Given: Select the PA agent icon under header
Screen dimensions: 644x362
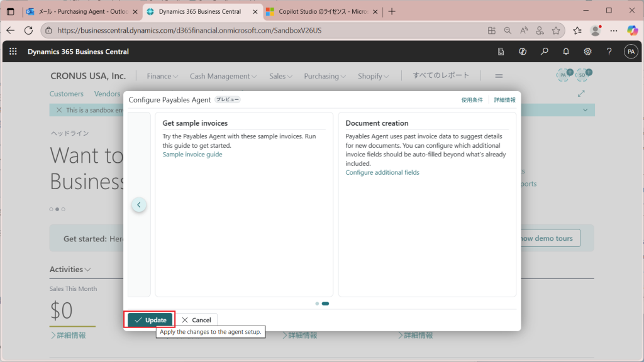Looking at the screenshot, I should 564,75.
